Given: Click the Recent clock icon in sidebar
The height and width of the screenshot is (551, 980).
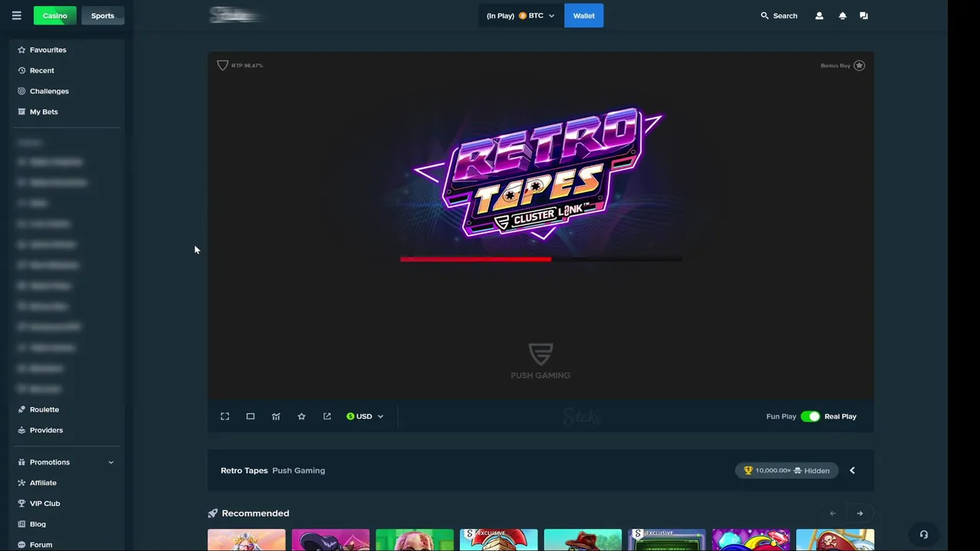Looking at the screenshot, I should pyautogui.click(x=21, y=70).
